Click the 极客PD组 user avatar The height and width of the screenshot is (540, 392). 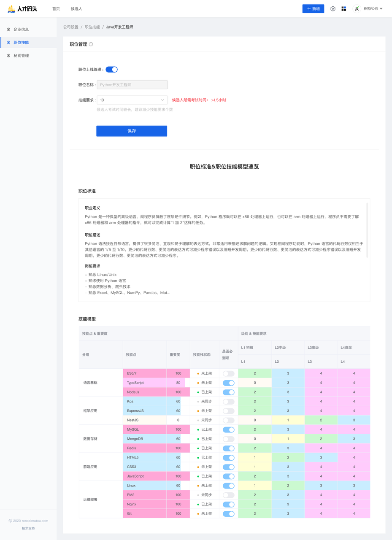pos(357,9)
